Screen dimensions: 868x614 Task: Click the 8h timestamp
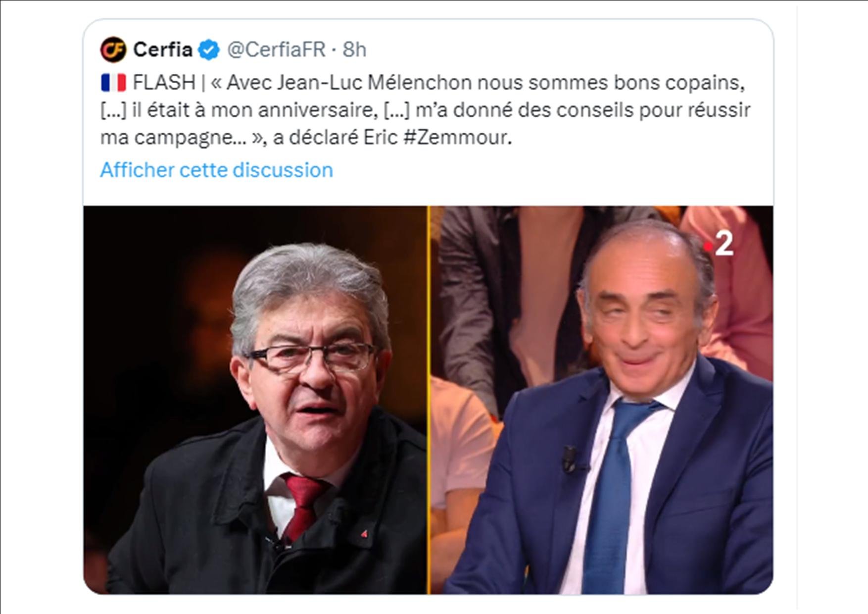pyautogui.click(x=354, y=50)
